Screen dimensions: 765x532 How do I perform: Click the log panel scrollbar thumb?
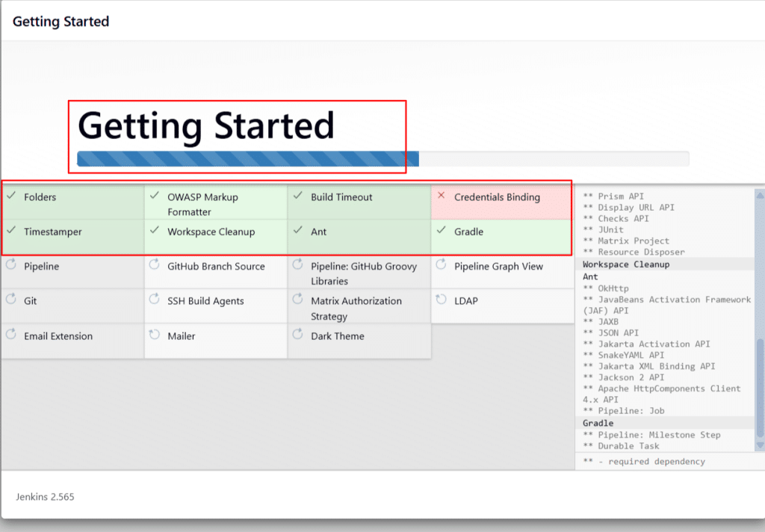pos(760,389)
